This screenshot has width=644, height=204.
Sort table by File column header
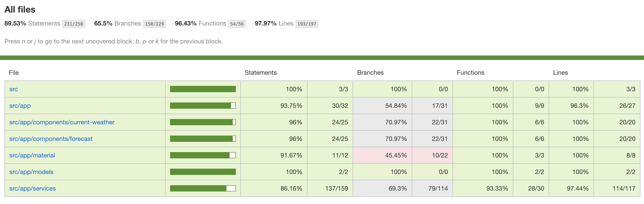[14, 72]
